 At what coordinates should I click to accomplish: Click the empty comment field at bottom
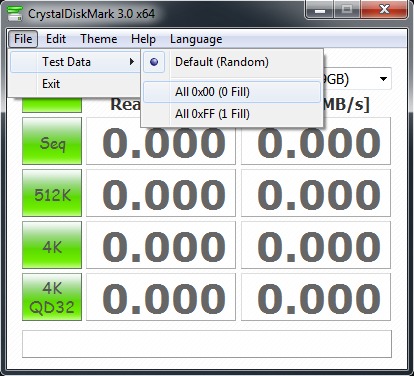(207, 344)
